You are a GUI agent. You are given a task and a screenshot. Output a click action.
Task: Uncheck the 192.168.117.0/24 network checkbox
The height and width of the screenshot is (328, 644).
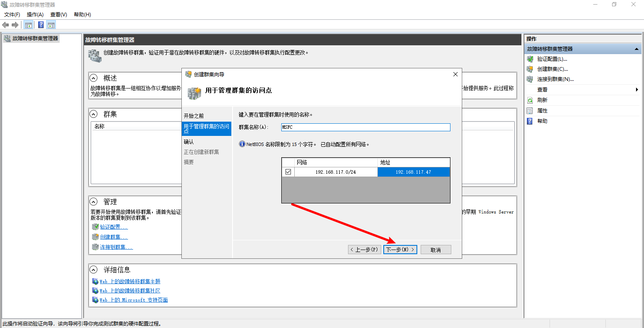pyautogui.click(x=288, y=172)
